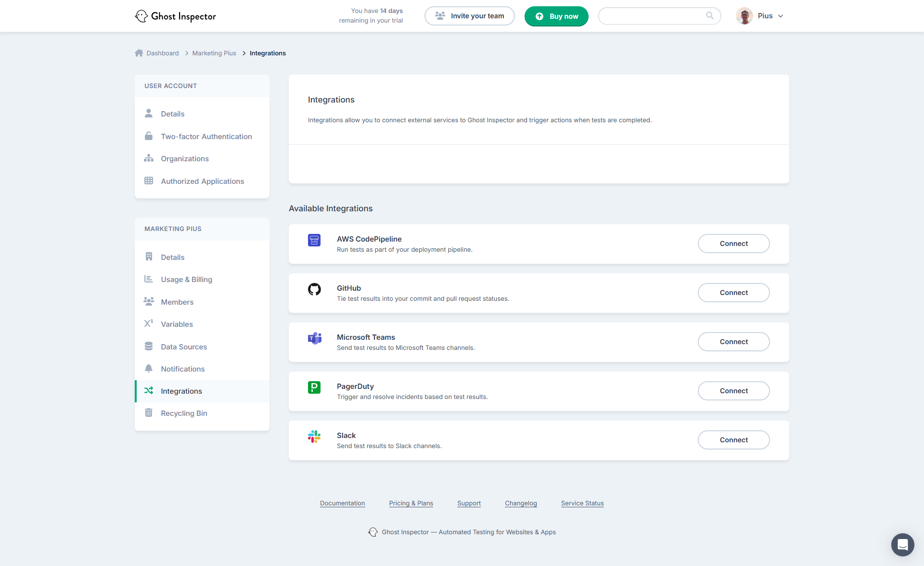Click the Dashboard home icon in breadcrumb

click(x=139, y=53)
